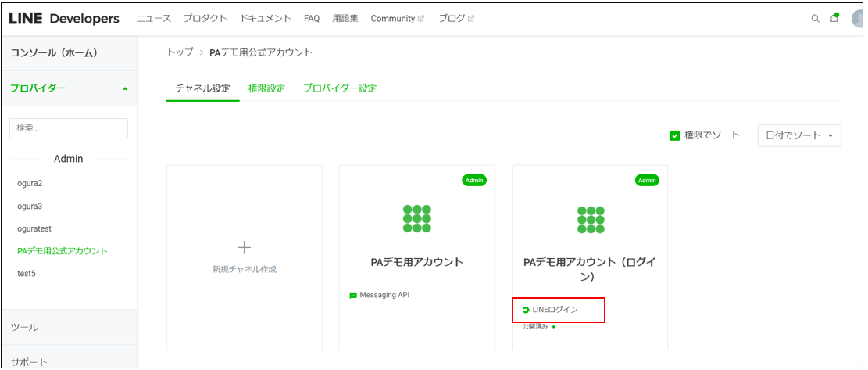Switch to the 権限設定 tab
This screenshot has height=370, width=868.
tap(267, 88)
